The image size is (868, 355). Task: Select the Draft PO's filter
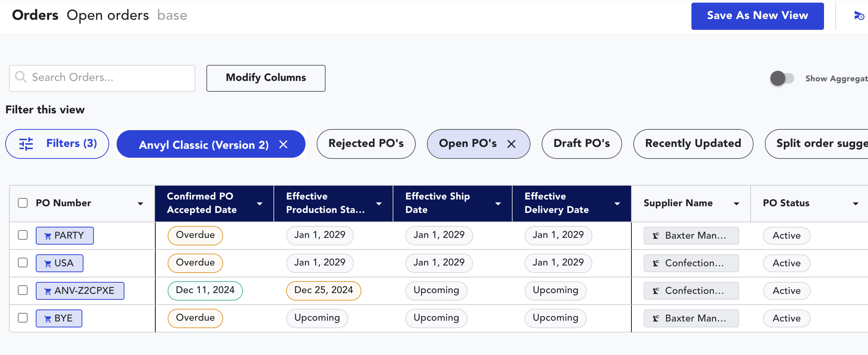coord(582,144)
